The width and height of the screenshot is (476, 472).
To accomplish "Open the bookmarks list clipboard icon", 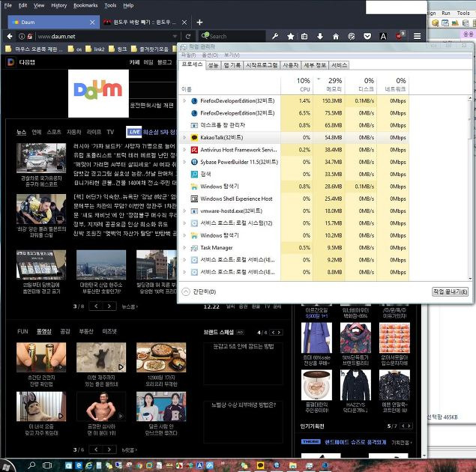I will point(304,37).
